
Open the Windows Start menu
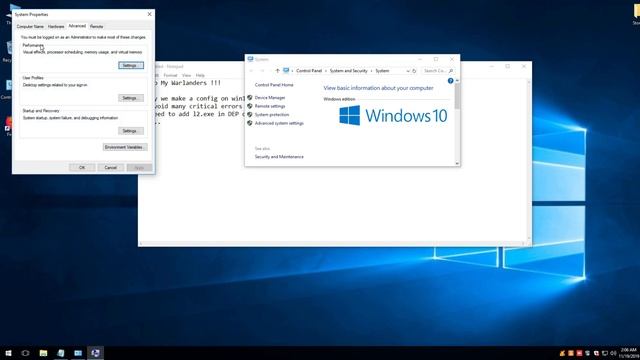pyautogui.click(x=8, y=353)
